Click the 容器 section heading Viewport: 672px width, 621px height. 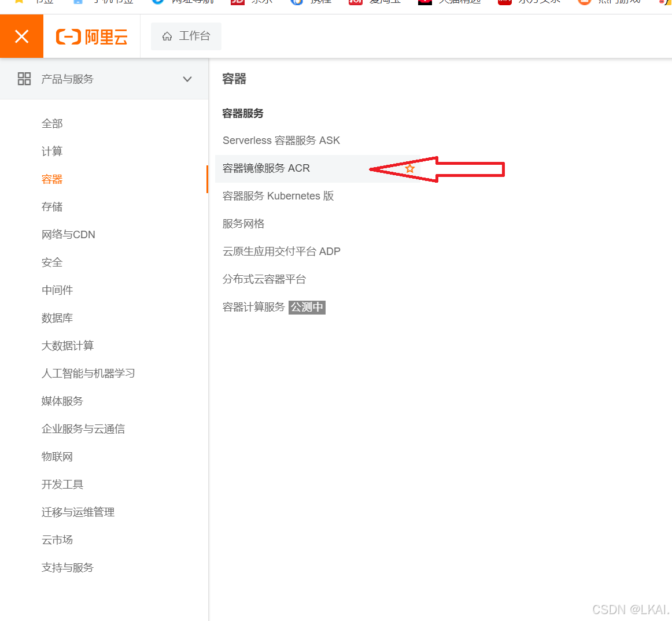(x=234, y=79)
